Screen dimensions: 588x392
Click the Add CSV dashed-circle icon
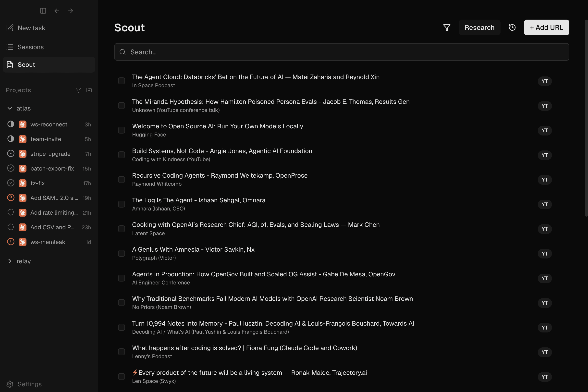11,227
